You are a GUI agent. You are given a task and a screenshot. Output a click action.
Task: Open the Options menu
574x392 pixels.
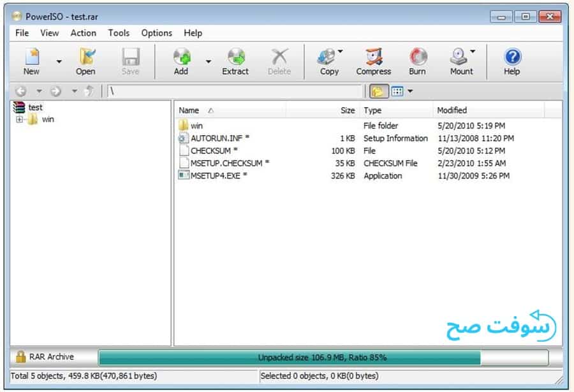coord(157,33)
